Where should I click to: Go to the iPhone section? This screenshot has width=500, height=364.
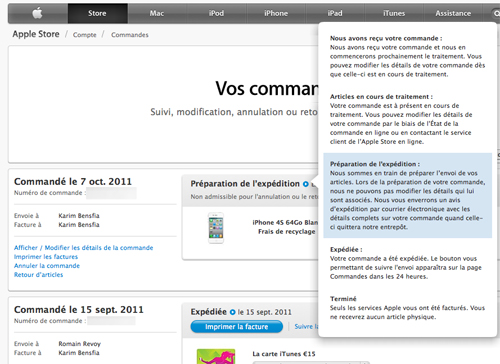pyautogui.click(x=276, y=13)
